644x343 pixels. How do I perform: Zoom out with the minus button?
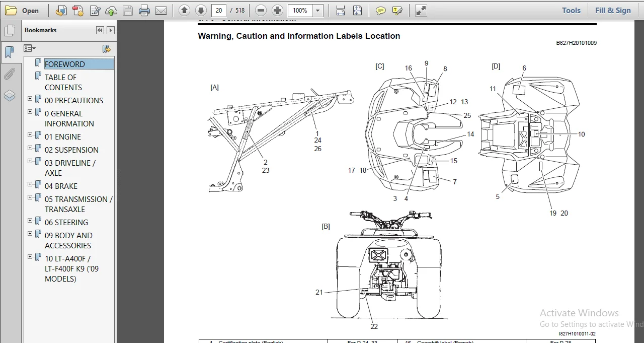[261, 10]
